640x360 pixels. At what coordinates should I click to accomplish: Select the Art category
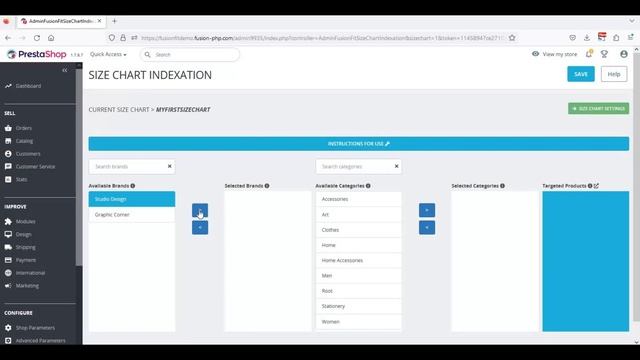pos(359,215)
